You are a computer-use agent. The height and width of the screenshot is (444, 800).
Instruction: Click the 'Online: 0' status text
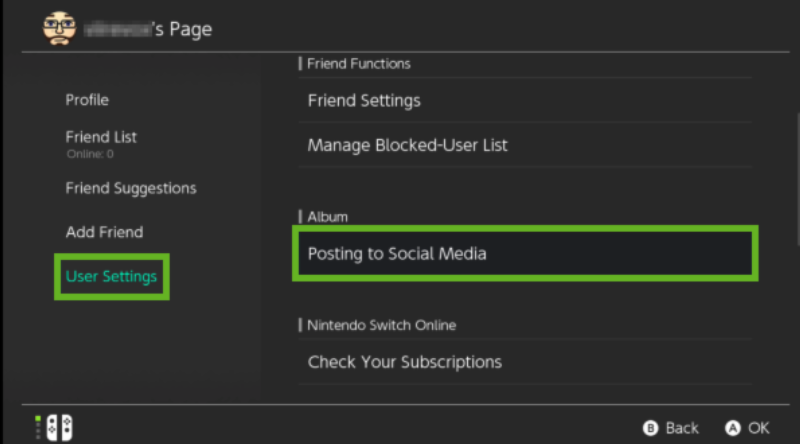click(90, 154)
